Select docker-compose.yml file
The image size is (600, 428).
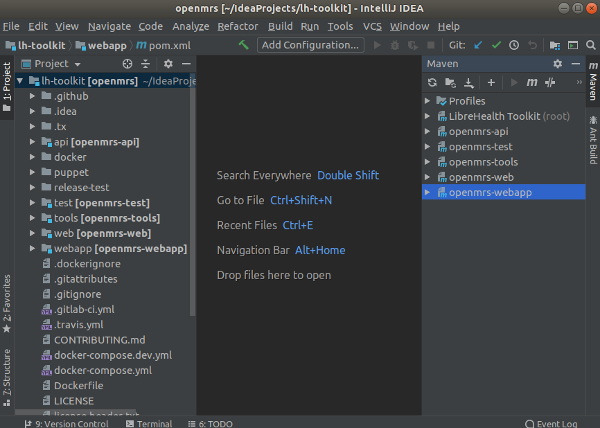[103, 370]
